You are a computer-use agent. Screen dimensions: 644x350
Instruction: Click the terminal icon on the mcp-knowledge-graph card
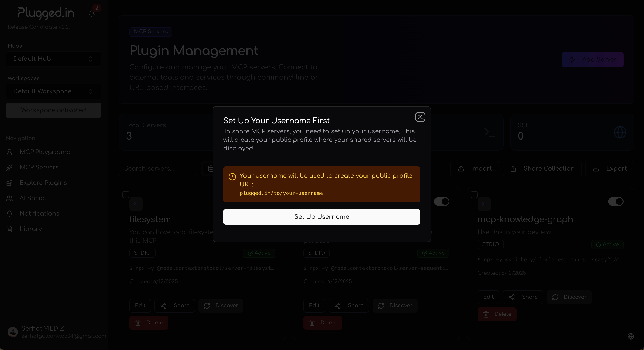pyautogui.click(x=484, y=204)
